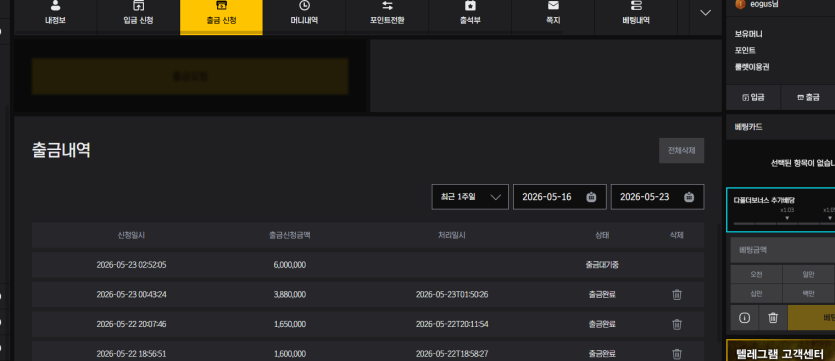
Task: Click the 출금대기중 status cell
Action: 602,265
